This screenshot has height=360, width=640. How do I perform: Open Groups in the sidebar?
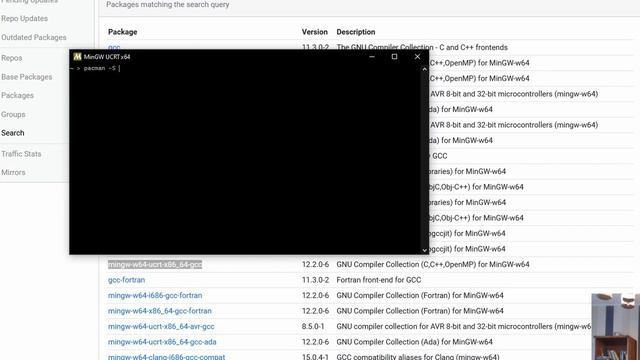(x=13, y=114)
